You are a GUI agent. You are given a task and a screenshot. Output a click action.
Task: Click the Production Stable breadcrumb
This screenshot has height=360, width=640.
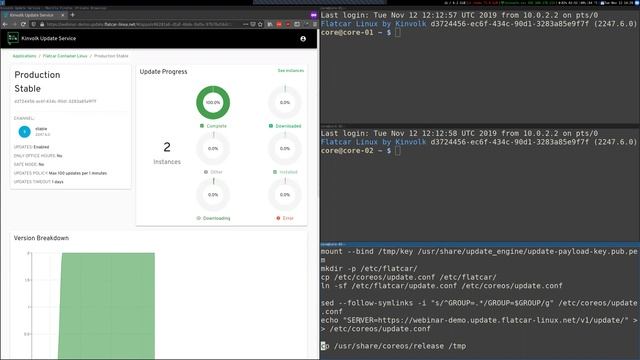point(111,56)
